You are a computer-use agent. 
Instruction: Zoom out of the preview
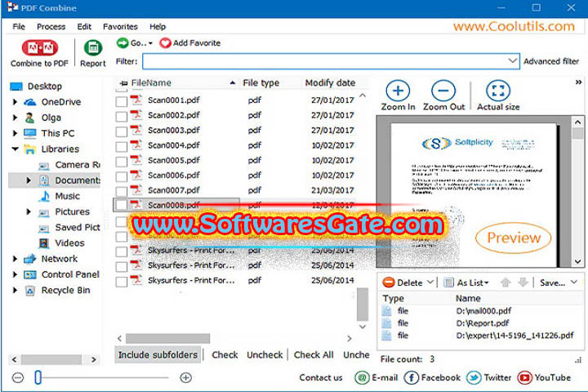(443, 96)
